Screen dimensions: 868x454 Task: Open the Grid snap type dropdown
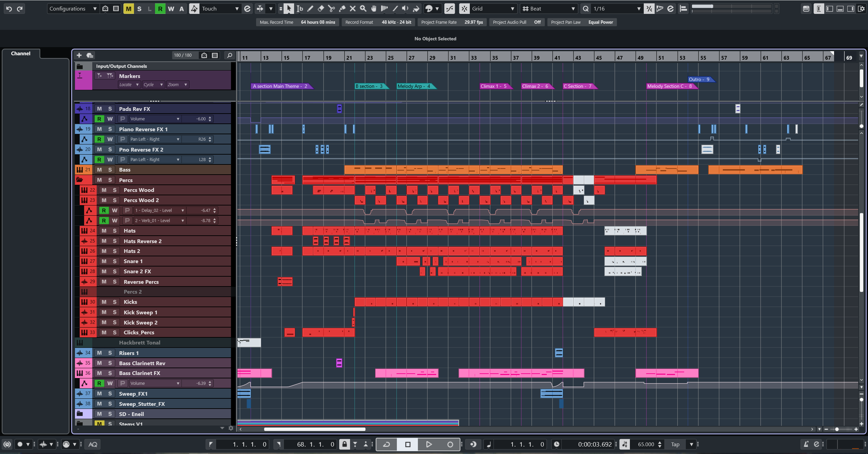pyautogui.click(x=493, y=9)
